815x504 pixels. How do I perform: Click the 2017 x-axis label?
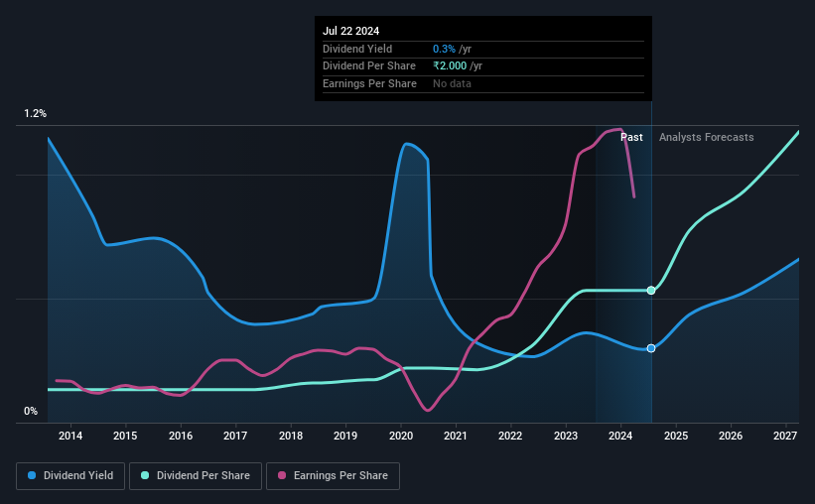(235, 436)
